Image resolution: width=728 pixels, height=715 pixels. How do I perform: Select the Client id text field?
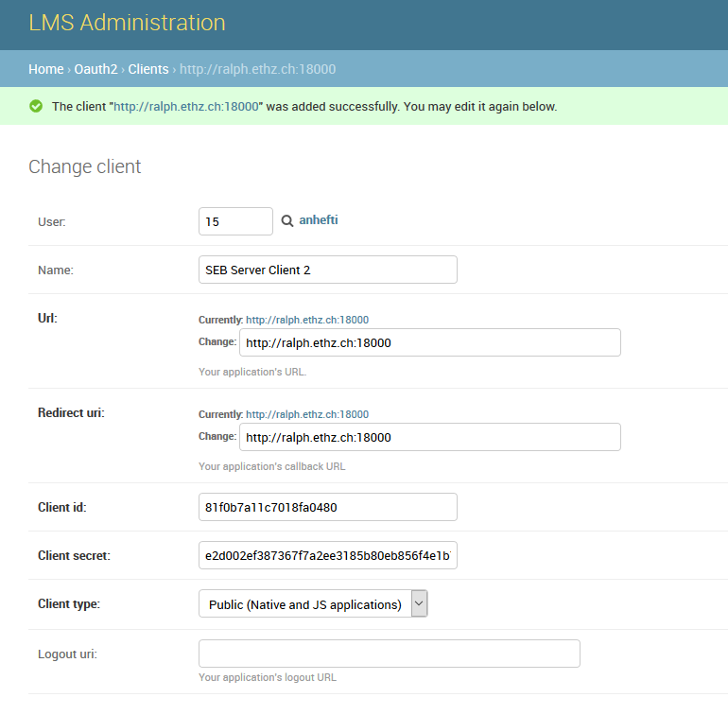(x=327, y=507)
